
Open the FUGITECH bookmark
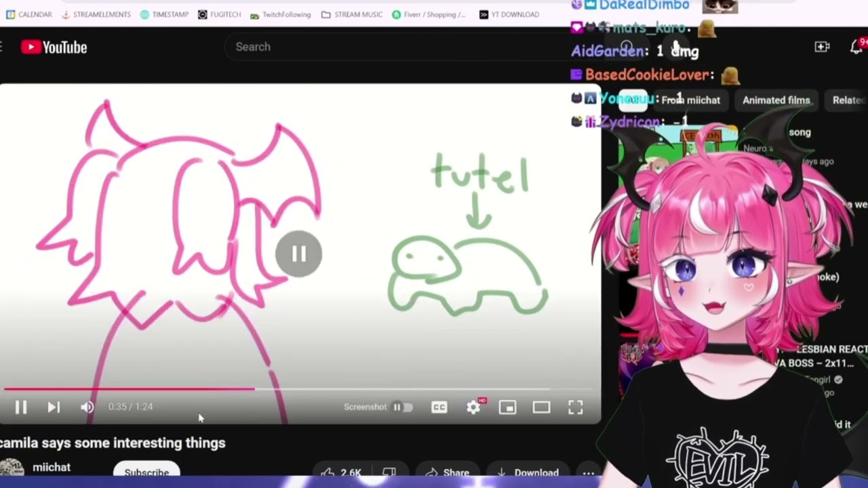tap(219, 14)
